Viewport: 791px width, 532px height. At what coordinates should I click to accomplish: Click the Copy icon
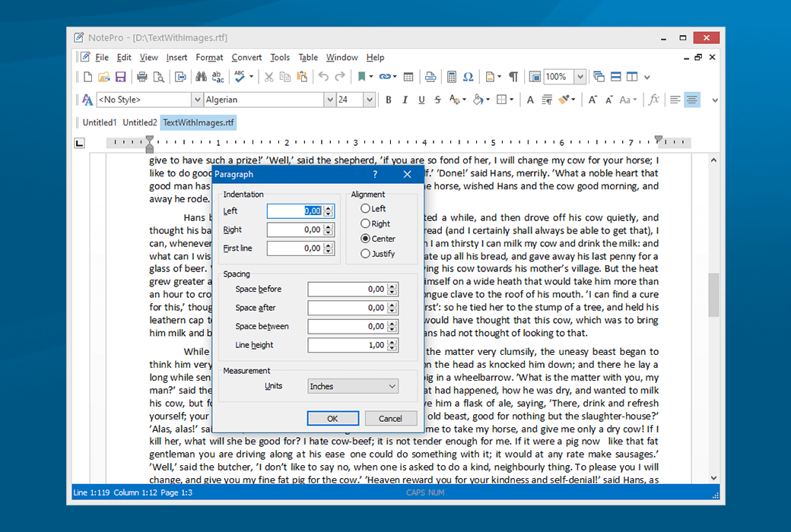click(285, 77)
